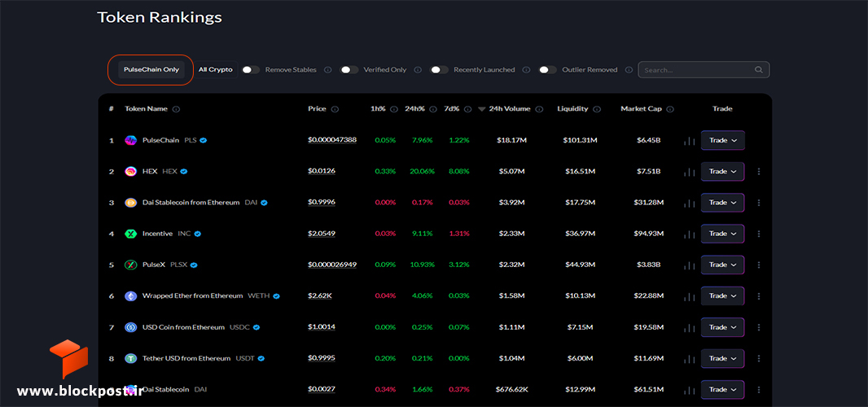868x407 pixels.
Task: Open Wrapped Ether from Ethereum link
Action: [x=193, y=296]
